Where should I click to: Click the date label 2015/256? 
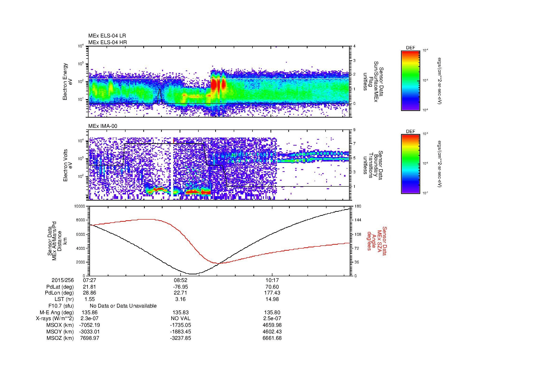[63, 280]
